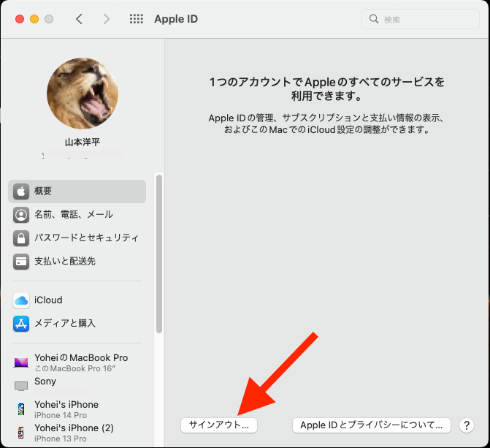Go forward with the right chevron
The image size is (490, 448).
(x=106, y=19)
